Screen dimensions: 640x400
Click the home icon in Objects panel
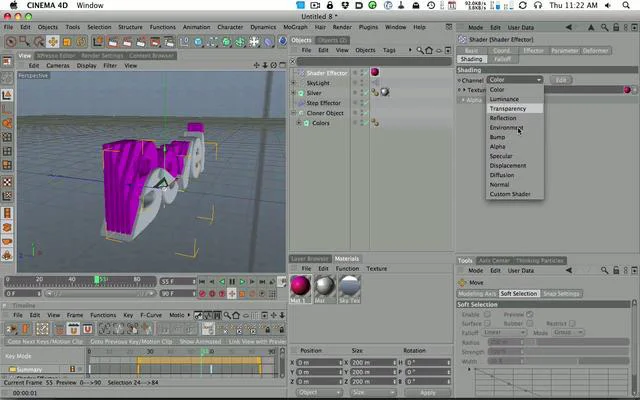pos(429,50)
